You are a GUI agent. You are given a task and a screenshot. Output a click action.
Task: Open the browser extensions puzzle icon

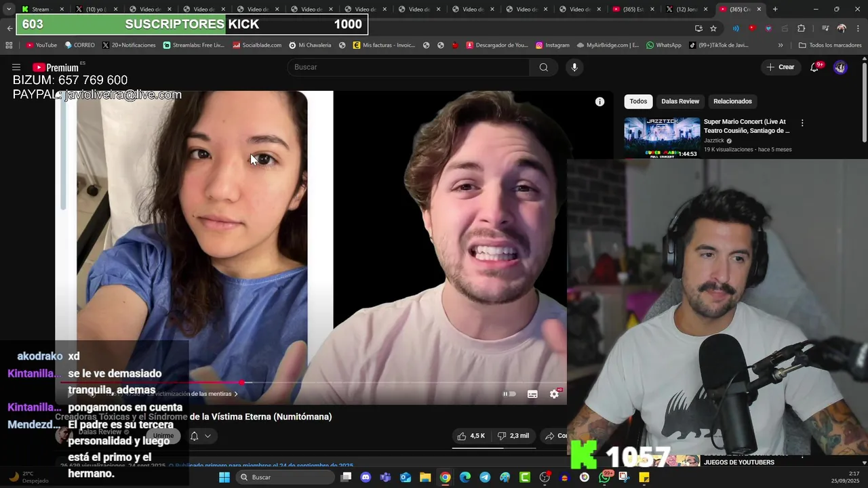pos(801,28)
